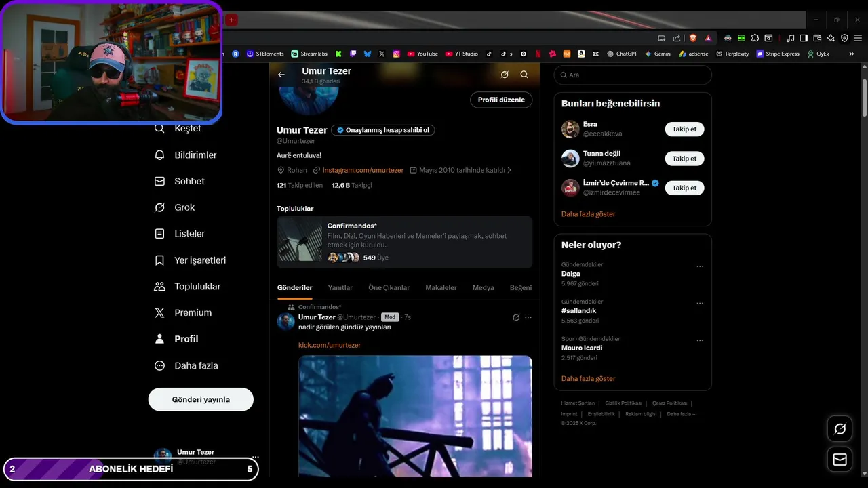
Task: Open the Twitch bookmark icon
Action: [353, 54]
